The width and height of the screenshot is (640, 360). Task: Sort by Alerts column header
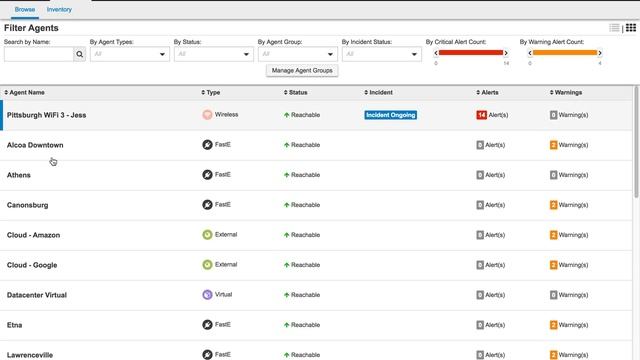coord(487,93)
